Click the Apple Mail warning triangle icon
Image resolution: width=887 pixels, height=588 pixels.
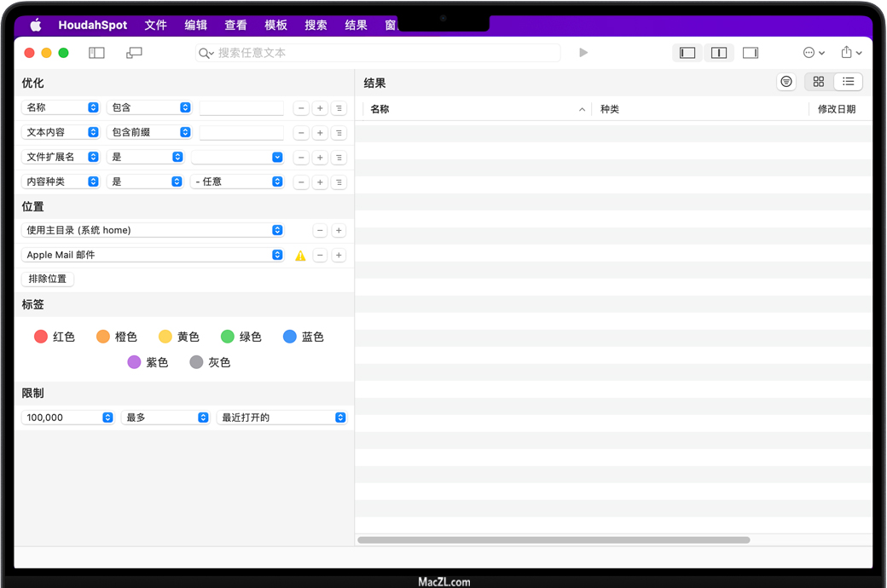tap(300, 256)
